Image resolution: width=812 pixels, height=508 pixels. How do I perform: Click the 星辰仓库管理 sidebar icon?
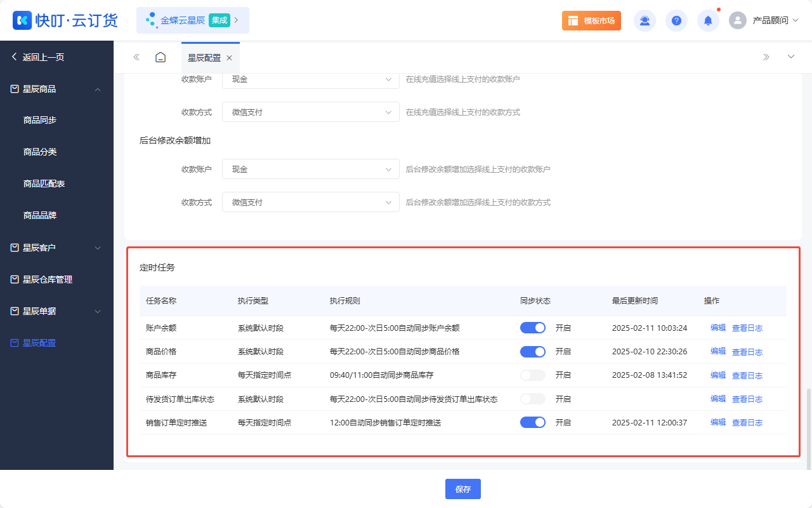click(x=15, y=279)
